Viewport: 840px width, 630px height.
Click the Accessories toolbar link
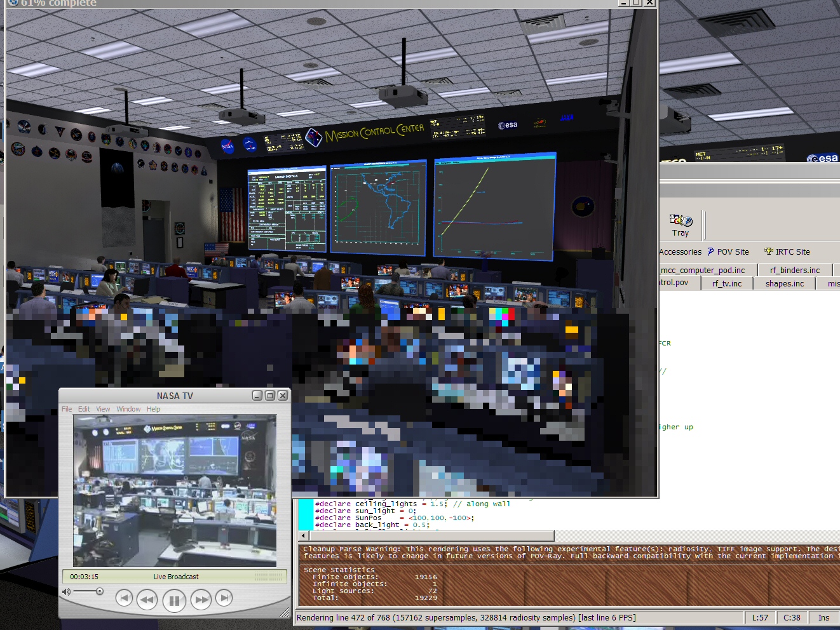tap(681, 251)
